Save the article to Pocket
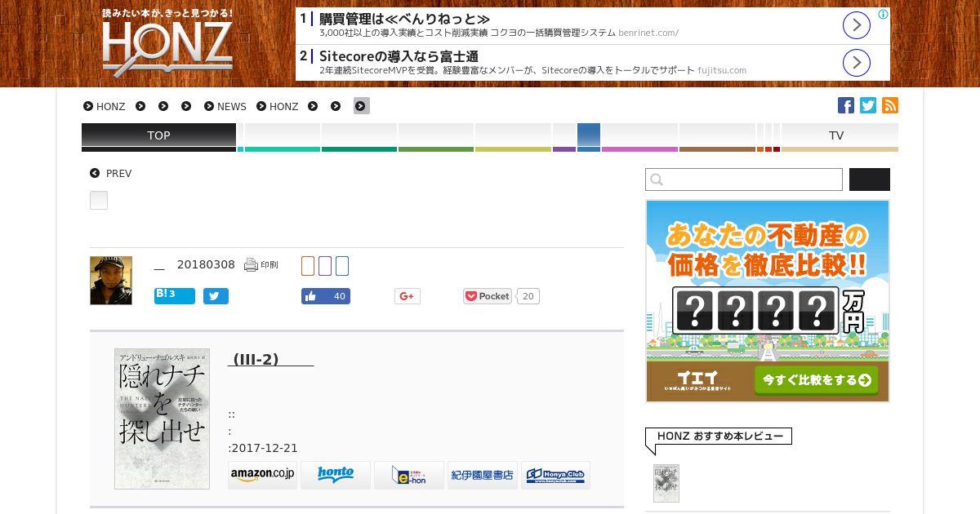 pyautogui.click(x=488, y=296)
